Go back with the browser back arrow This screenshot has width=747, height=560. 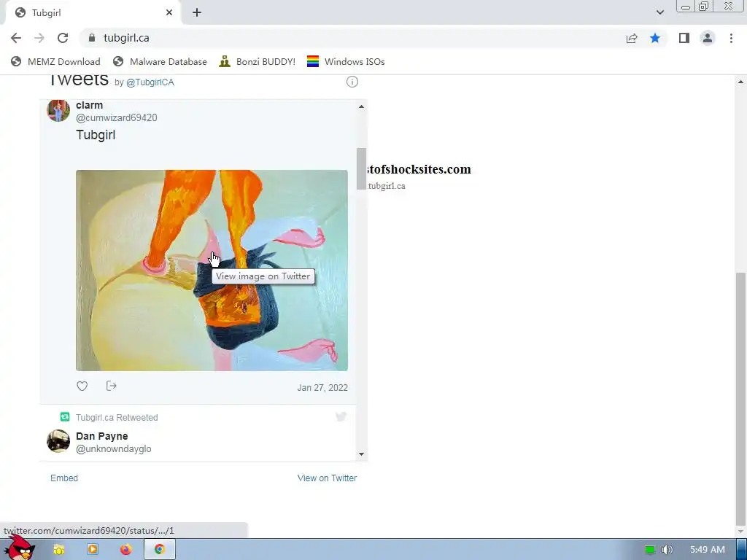point(16,38)
